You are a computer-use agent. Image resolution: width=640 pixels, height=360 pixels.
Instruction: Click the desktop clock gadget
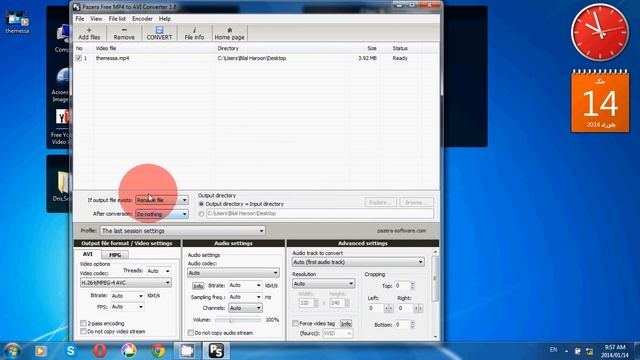[x=600, y=33]
